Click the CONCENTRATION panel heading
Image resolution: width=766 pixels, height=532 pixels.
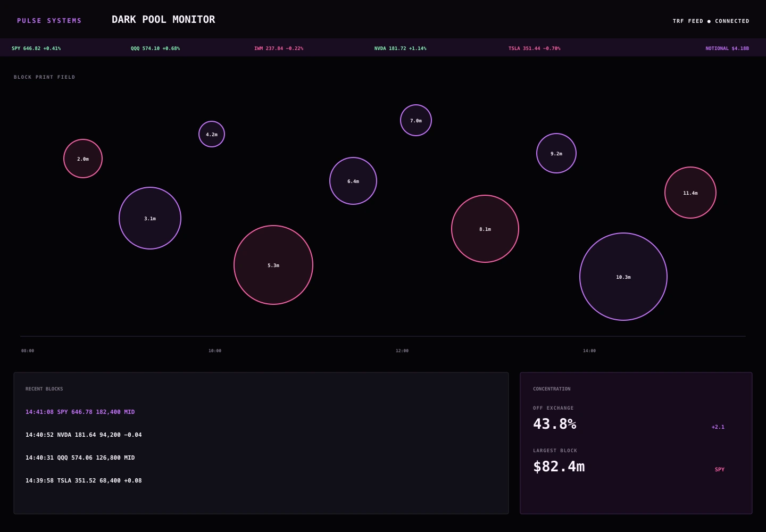point(552,389)
